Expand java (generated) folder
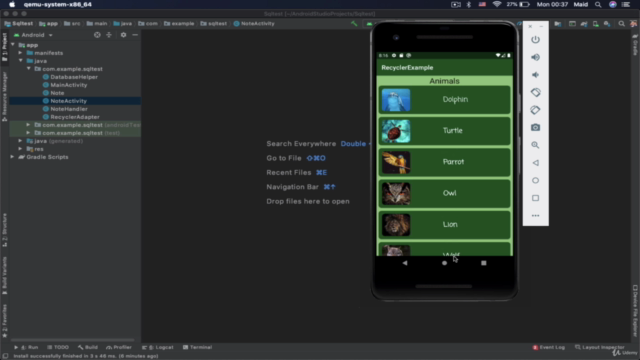This screenshot has height=360, width=640. [x=20, y=140]
